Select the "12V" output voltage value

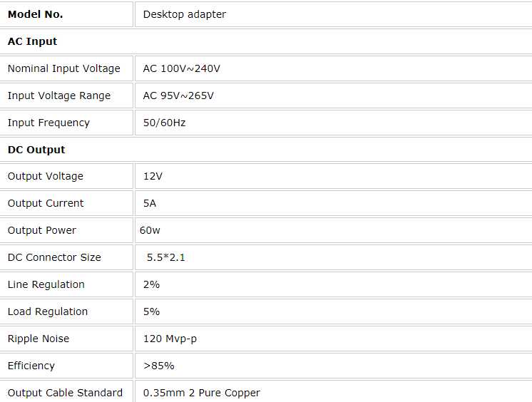tap(153, 176)
